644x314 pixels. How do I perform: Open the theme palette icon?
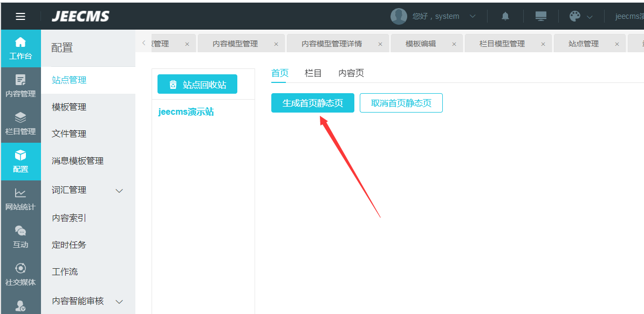coord(575,16)
